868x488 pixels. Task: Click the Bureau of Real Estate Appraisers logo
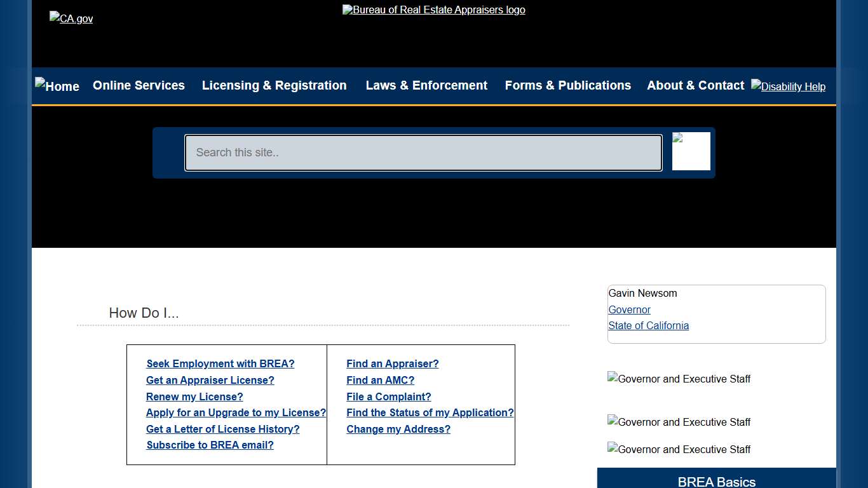click(433, 10)
